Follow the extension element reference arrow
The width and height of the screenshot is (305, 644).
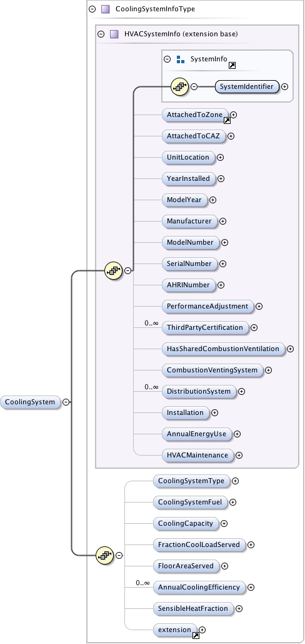point(196,636)
